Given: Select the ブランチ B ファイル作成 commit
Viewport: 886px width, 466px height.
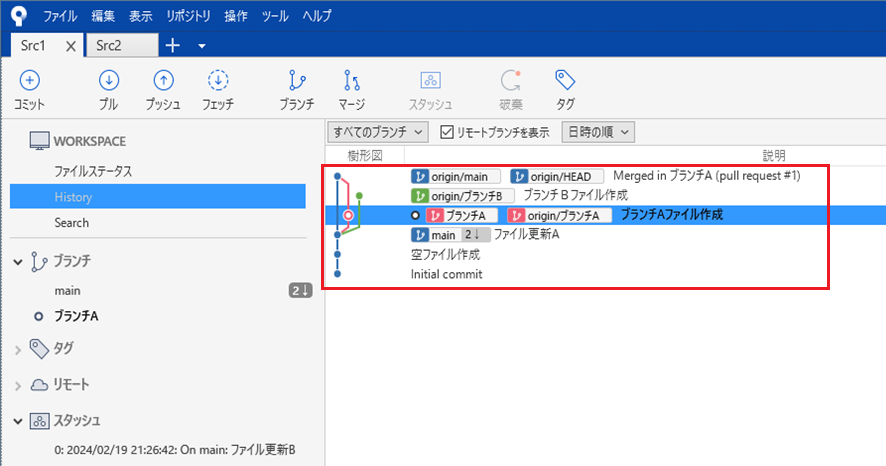Looking at the screenshot, I should 575,195.
